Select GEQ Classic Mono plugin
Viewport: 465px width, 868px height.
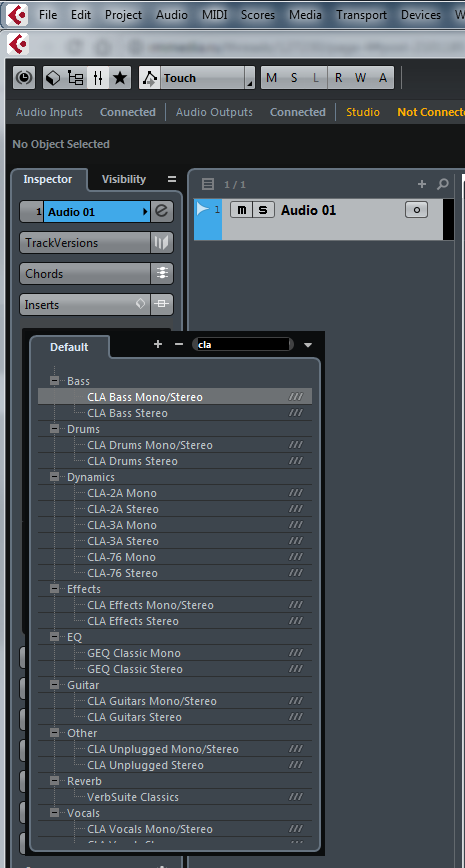(x=175, y=653)
